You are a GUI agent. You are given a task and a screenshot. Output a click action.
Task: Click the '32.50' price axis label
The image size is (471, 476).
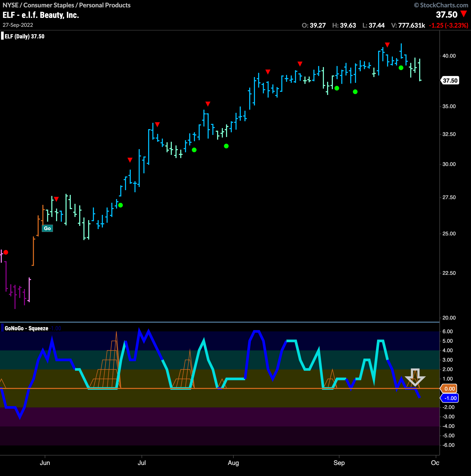[449, 134]
